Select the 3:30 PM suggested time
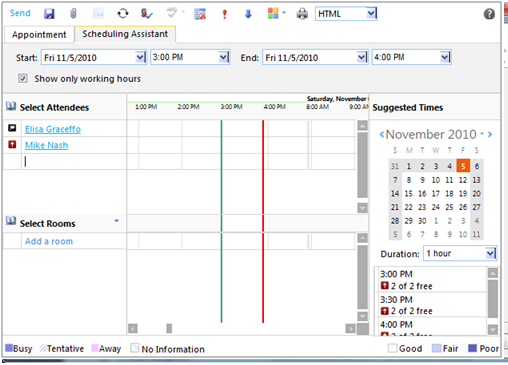This screenshot has height=365, width=508. click(432, 305)
